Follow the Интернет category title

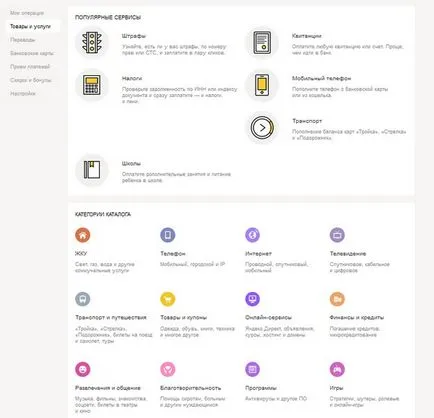coord(258,254)
